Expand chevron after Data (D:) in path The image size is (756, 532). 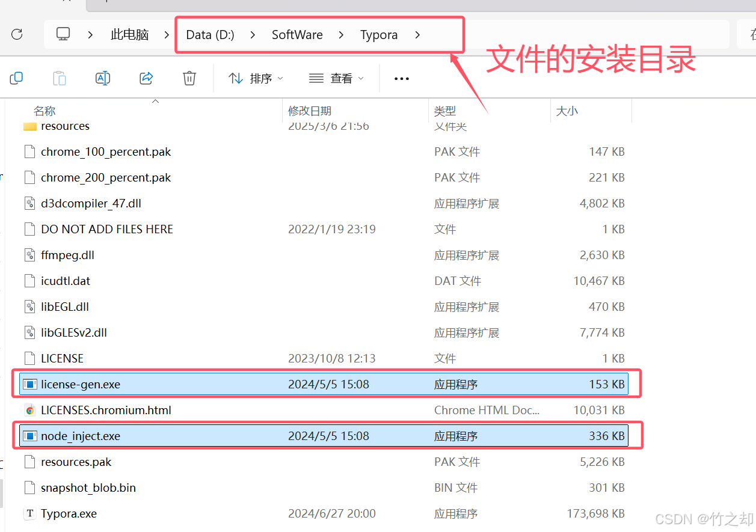click(253, 35)
